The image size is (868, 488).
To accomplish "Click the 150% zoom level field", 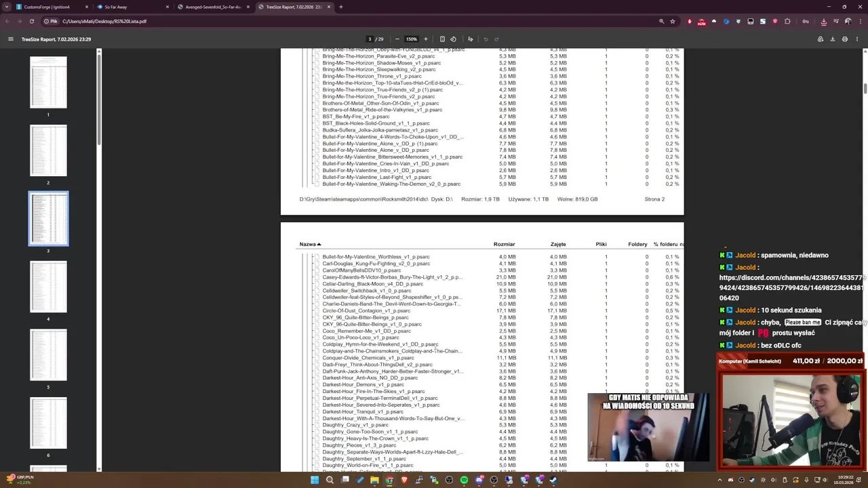I will coord(411,39).
